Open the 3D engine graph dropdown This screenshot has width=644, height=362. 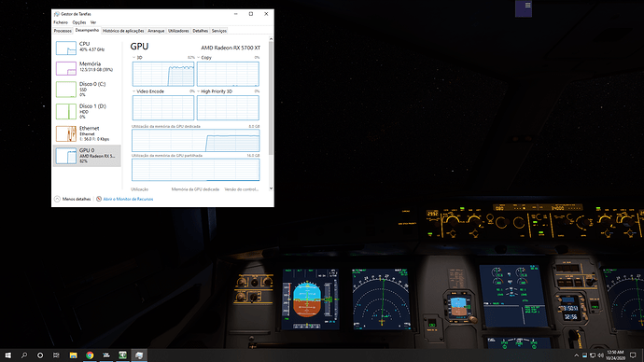pos(133,58)
